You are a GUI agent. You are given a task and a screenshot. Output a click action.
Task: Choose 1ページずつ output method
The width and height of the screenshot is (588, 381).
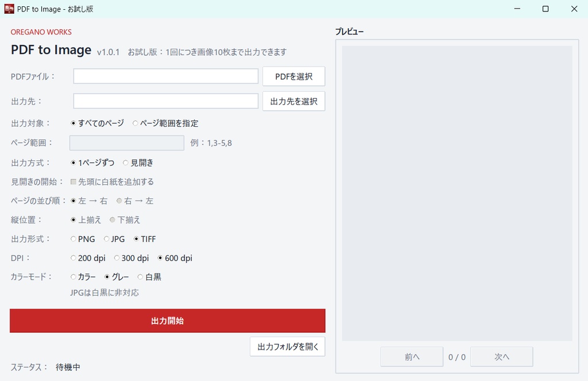point(92,162)
